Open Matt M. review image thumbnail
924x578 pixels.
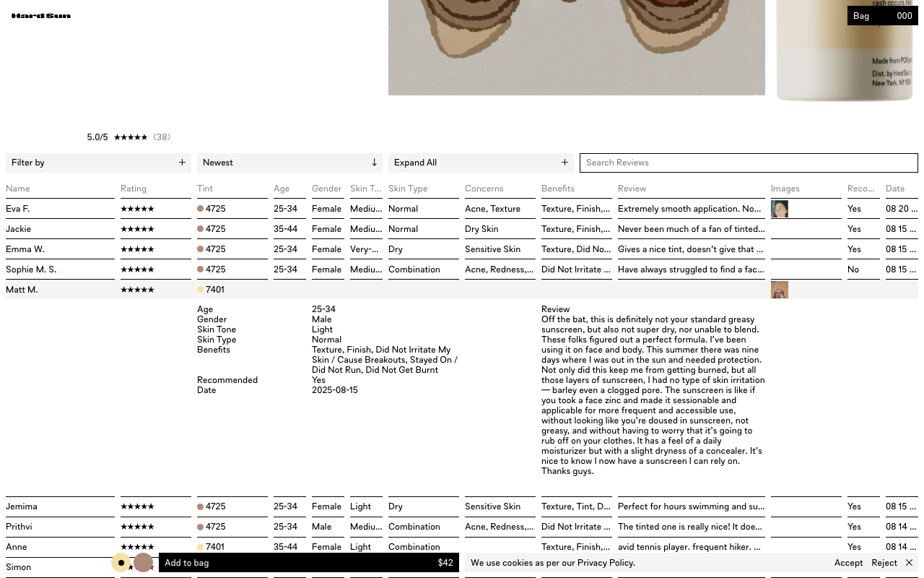(x=780, y=290)
